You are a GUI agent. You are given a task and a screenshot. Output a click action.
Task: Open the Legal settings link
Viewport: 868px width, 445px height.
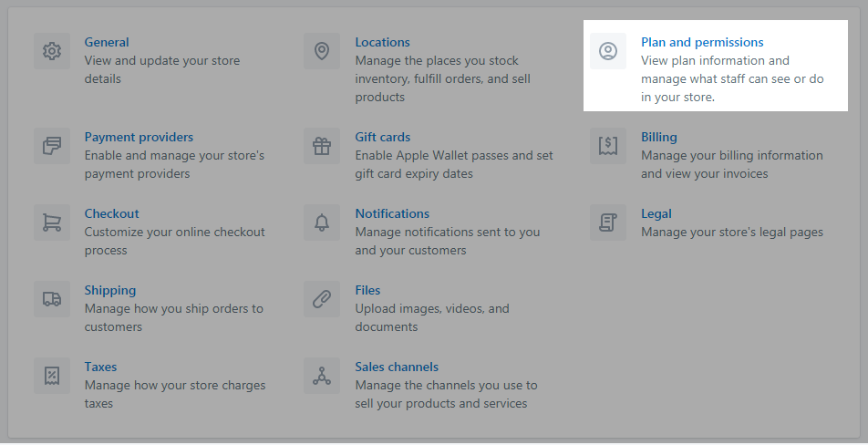(656, 213)
